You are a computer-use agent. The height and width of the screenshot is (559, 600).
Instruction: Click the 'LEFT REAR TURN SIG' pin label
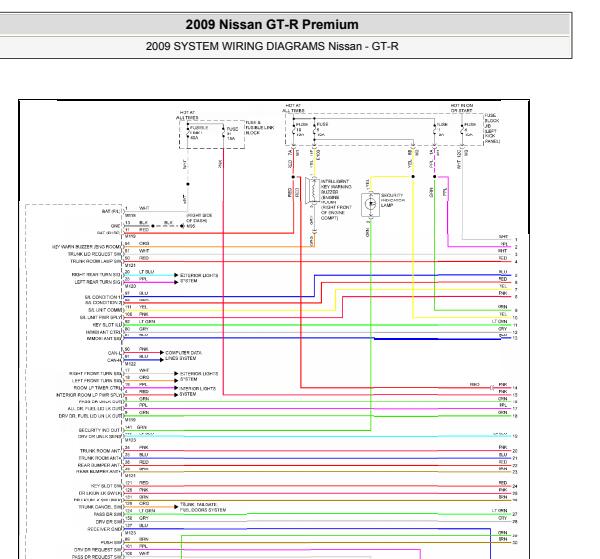[x=98, y=282]
